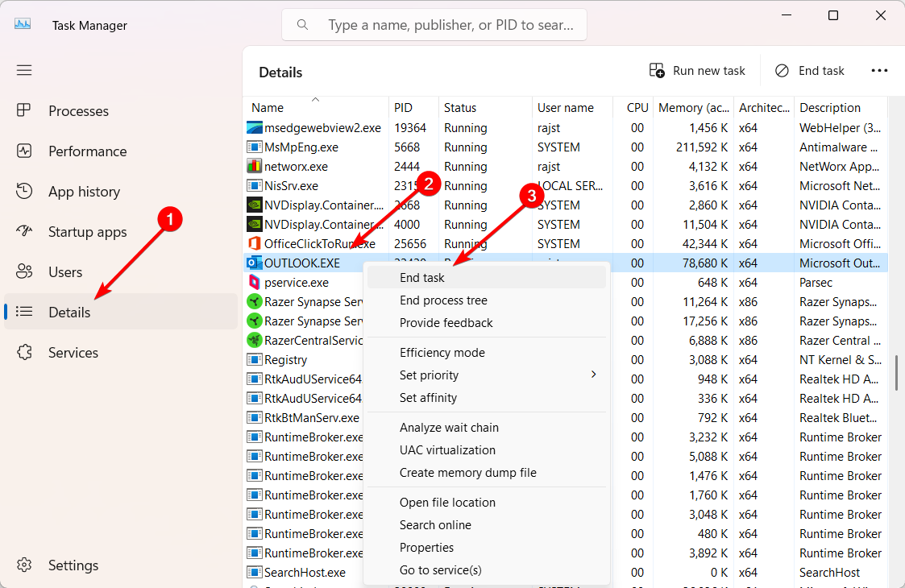Image resolution: width=905 pixels, height=588 pixels.
Task: Click the networx.exe bar chart icon
Action: [254, 166]
